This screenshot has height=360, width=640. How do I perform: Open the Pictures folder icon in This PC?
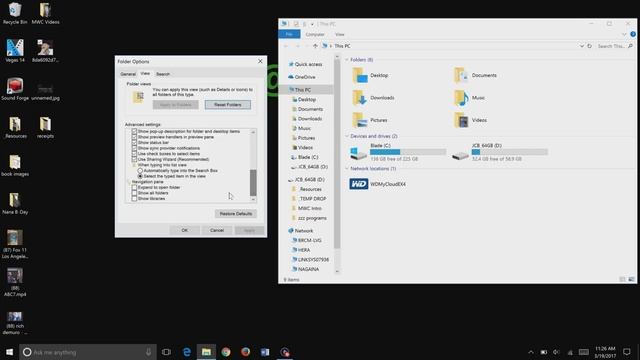[x=360, y=120]
